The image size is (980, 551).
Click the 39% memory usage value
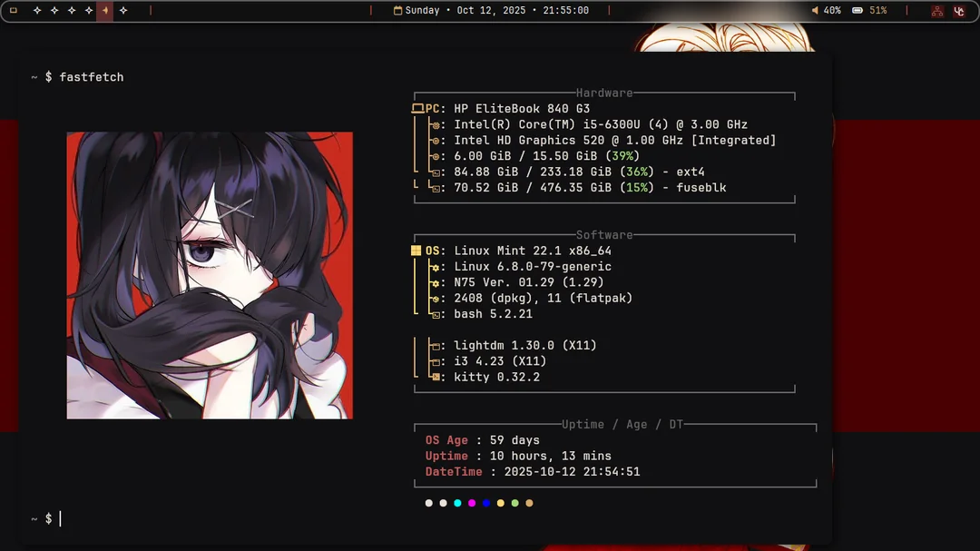pos(622,156)
